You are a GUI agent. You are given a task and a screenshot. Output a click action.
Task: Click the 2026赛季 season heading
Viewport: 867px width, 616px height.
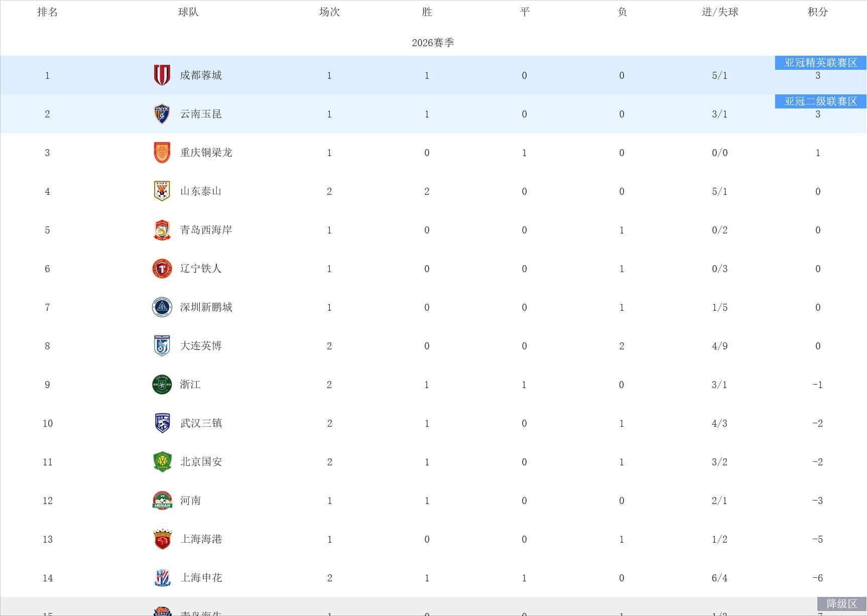point(433,43)
